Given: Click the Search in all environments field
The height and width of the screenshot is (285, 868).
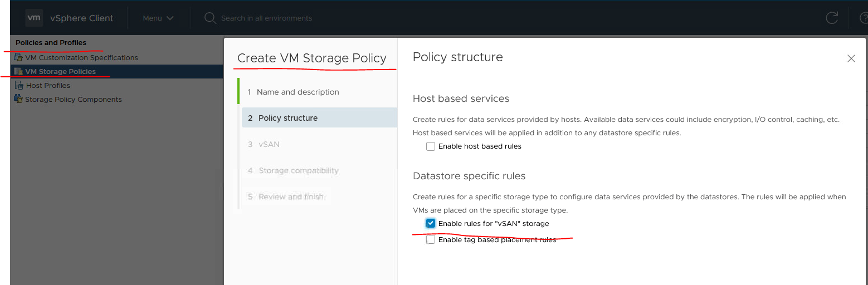Looking at the screenshot, I should pos(266,18).
